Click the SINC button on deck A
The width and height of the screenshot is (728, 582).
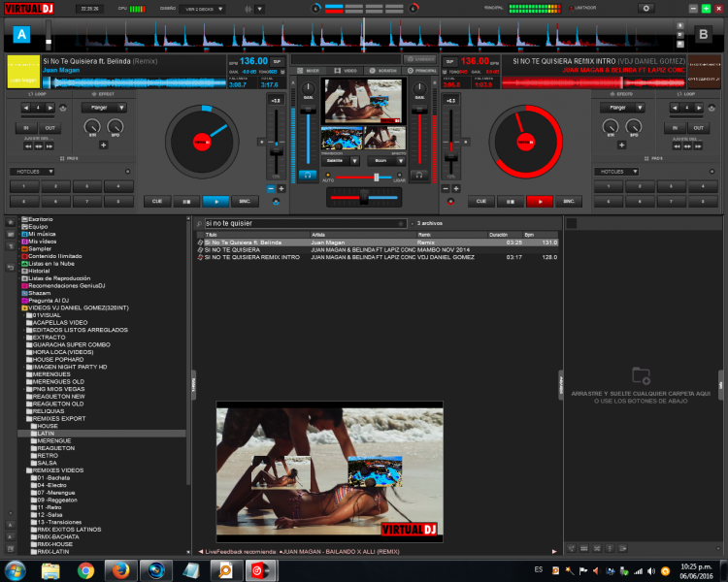pyautogui.click(x=245, y=202)
